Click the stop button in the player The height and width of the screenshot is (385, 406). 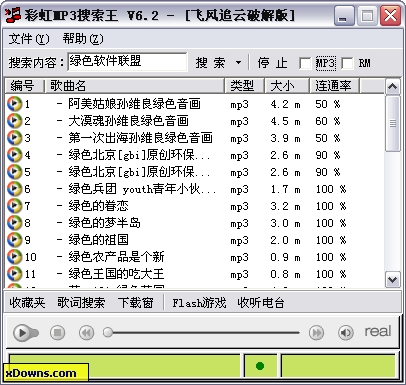click(58, 332)
